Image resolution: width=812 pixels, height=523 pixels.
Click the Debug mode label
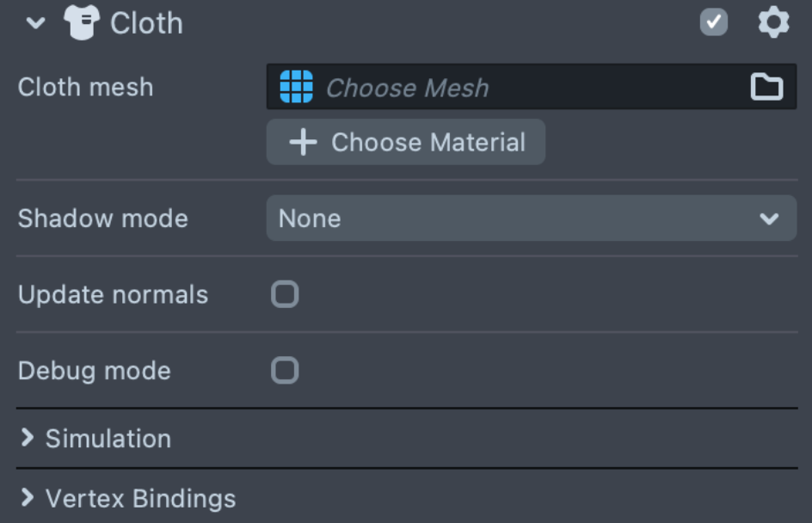click(x=94, y=371)
